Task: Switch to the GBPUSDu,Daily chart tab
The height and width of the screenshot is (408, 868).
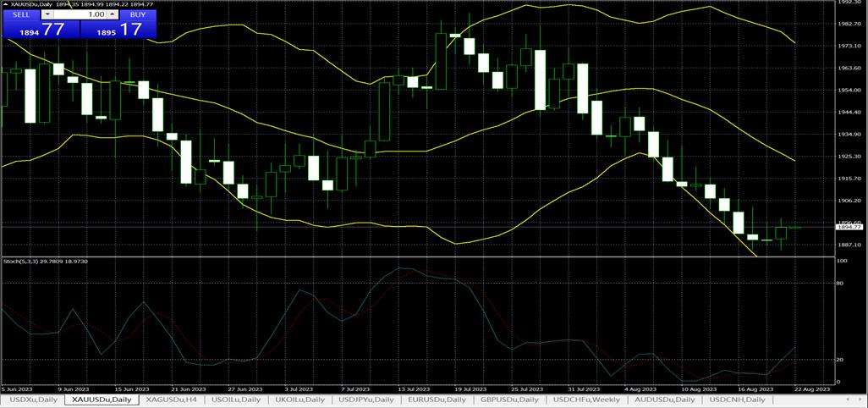Action: [509, 400]
